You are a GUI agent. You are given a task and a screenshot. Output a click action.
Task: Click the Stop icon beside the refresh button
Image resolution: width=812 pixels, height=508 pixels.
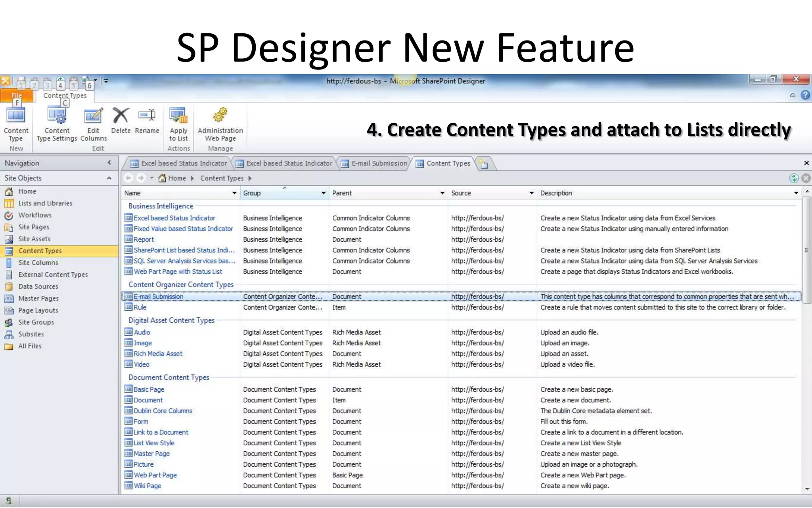click(x=806, y=178)
